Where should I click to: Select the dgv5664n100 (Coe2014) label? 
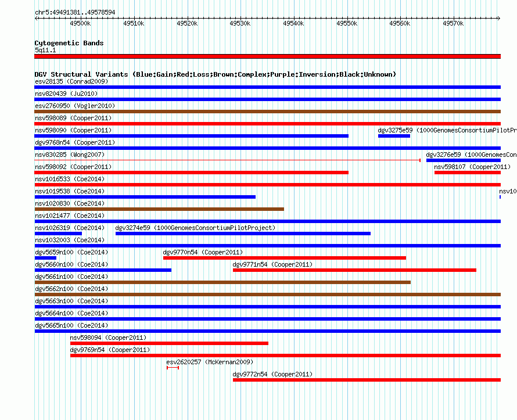[71, 313]
